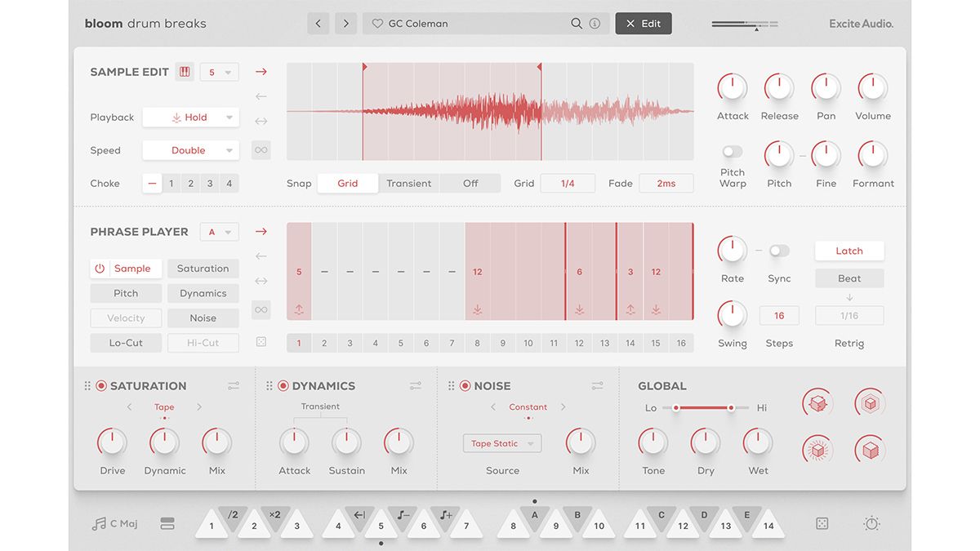Toggle the infinity loop icon in Sample Edit
This screenshot has width=980, height=551.
261,149
